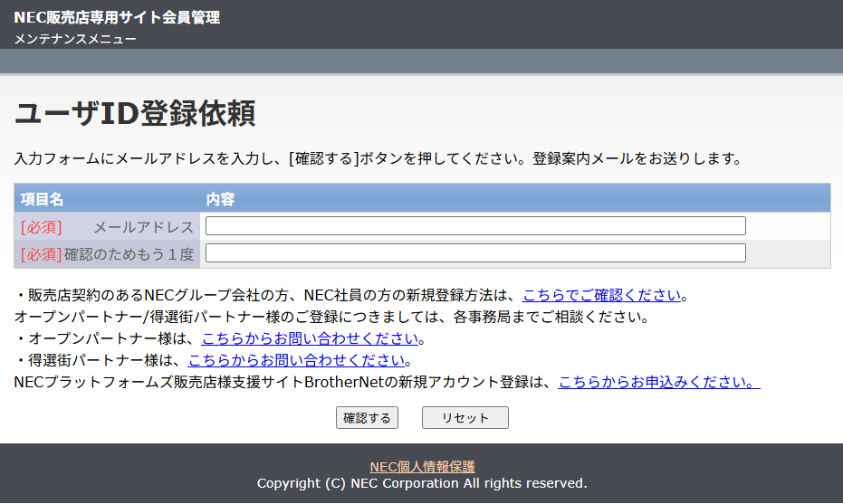Image resolution: width=843 pixels, height=504 pixels.
Task: Click the Copyright NEC Corporation footer text
Action: click(422, 483)
